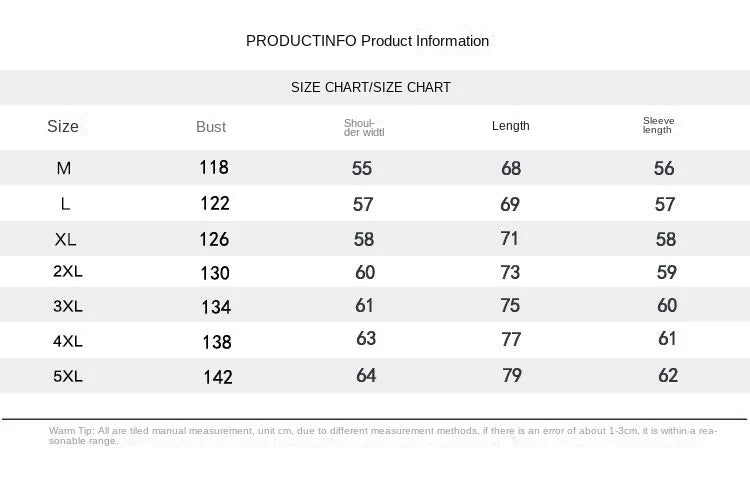Image resolution: width=750 pixels, height=486 pixels.
Task: Click the PRODUCTINFO Product Information heading
Action: coord(367,41)
